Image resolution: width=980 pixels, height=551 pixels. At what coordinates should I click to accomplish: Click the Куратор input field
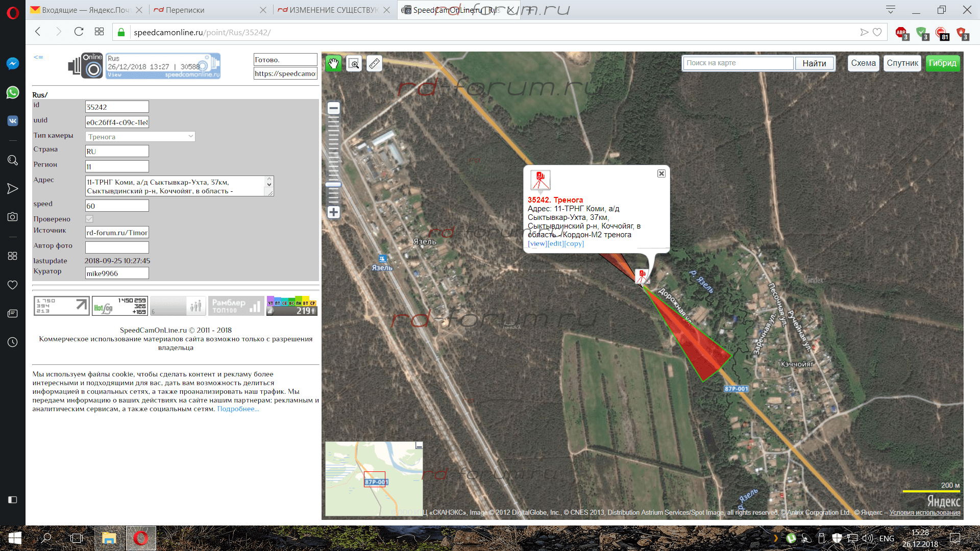click(117, 273)
